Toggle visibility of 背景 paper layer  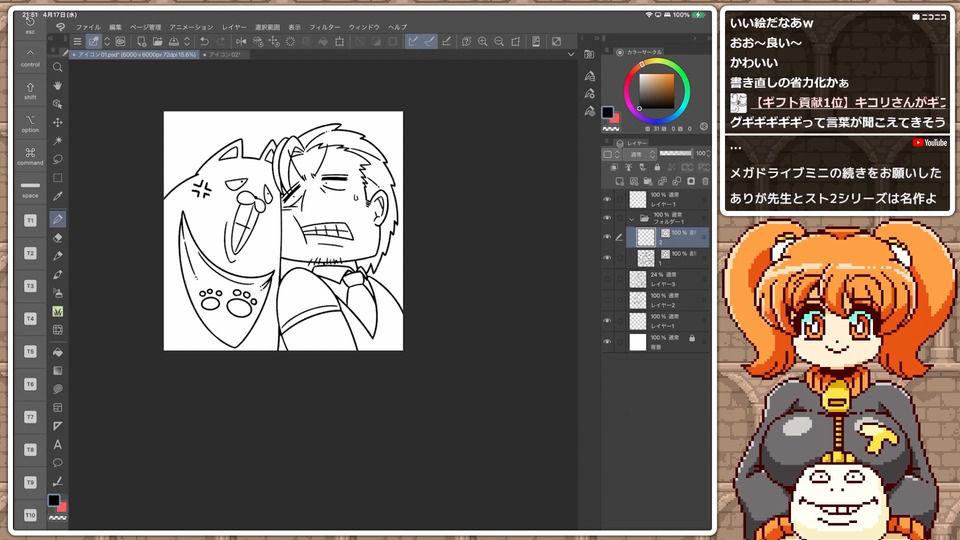point(607,342)
